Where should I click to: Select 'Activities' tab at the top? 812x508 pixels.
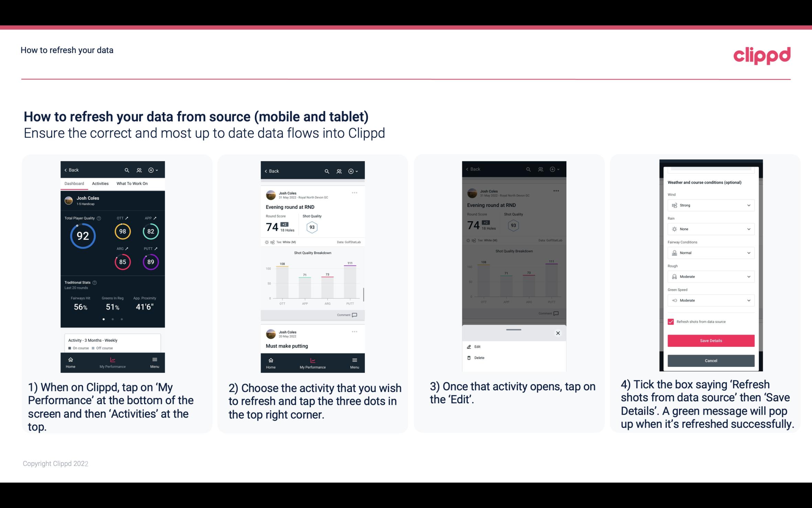(99, 183)
